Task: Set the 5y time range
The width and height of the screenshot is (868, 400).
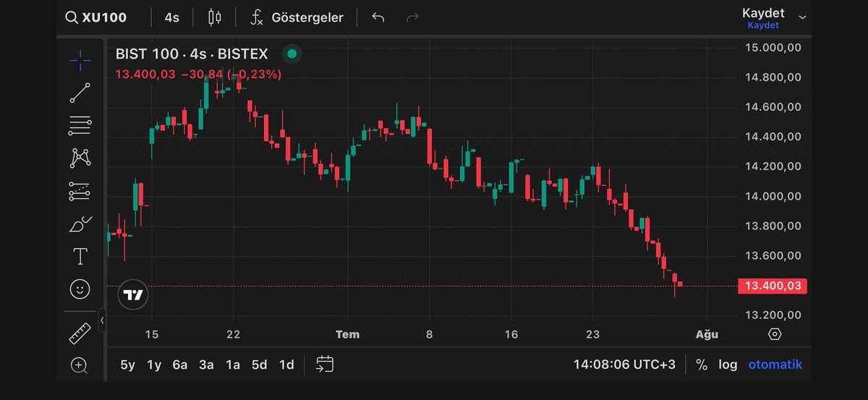Action: [x=127, y=365]
